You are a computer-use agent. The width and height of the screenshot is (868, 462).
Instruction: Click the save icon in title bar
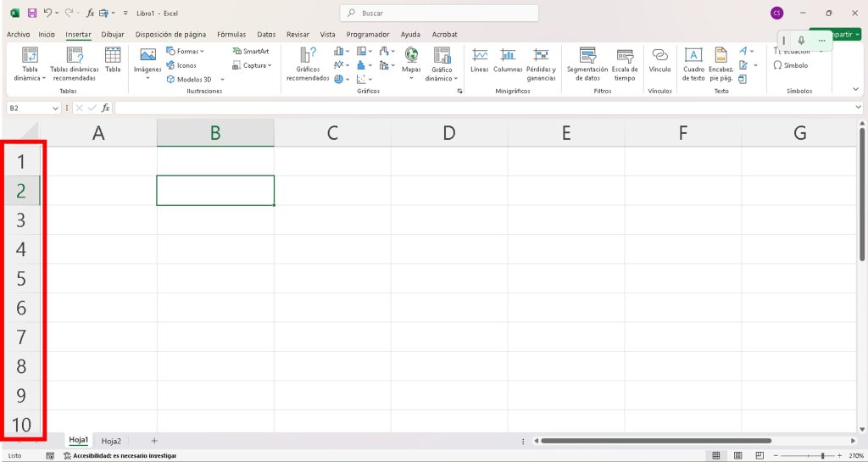32,14
